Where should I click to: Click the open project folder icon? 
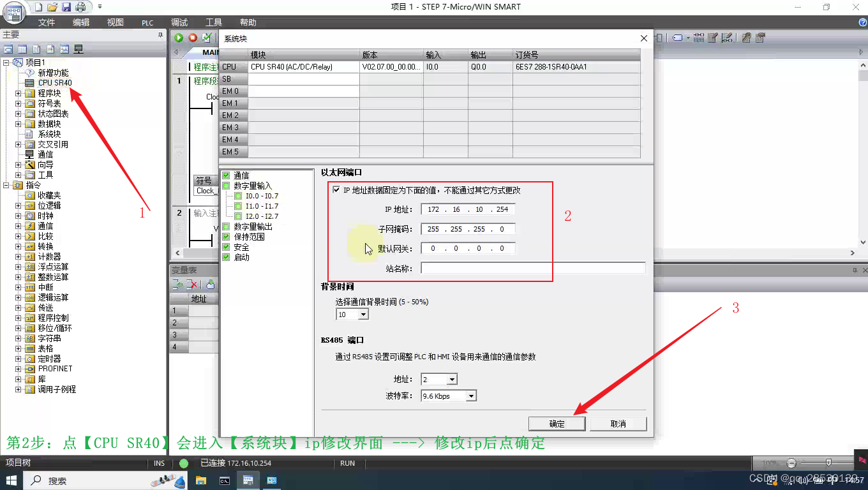pos(52,7)
